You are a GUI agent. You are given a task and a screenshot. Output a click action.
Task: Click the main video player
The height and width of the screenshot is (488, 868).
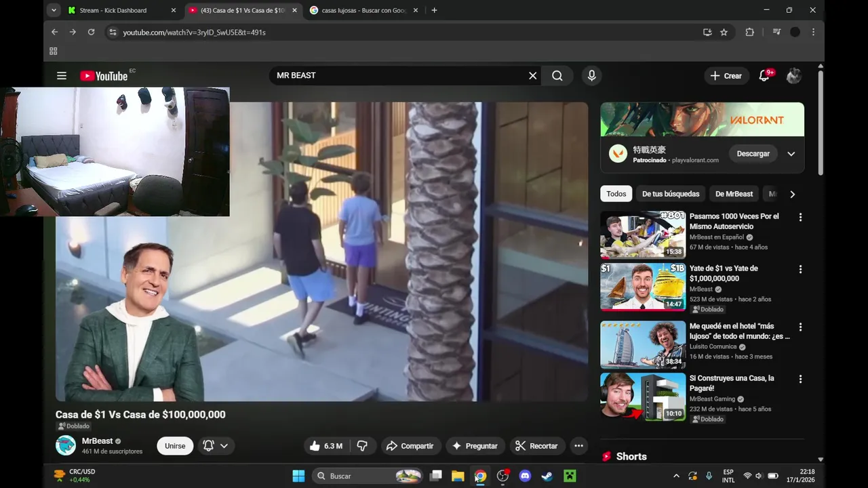click(321, 252)
